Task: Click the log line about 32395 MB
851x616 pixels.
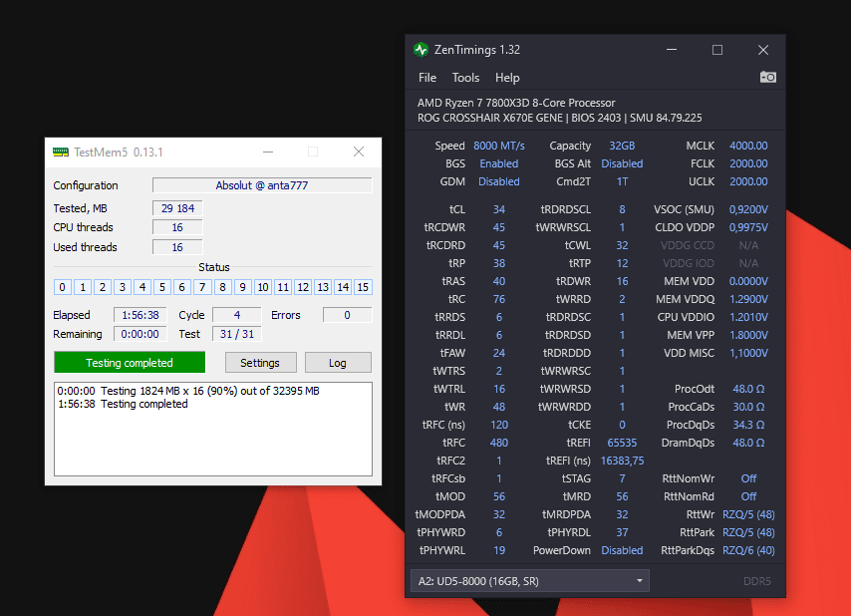Action: click(188, 391)
